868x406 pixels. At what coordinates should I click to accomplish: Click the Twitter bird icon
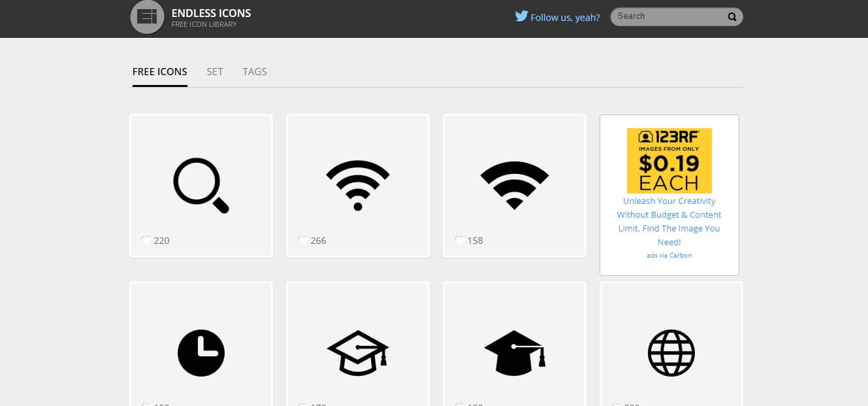[x=521, y=16]
